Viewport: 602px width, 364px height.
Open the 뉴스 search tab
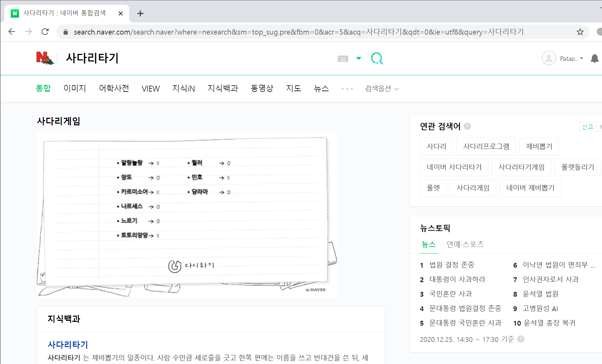pyautogui.click(x=321, y=88)
